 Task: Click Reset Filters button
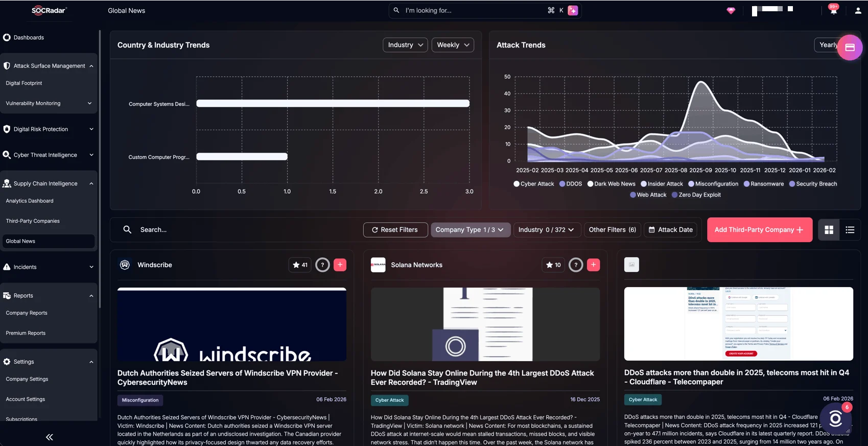[x=395, y=230]
